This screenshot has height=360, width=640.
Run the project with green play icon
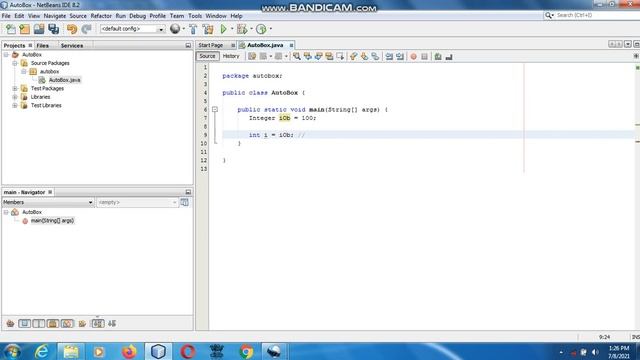pos(224,29)
